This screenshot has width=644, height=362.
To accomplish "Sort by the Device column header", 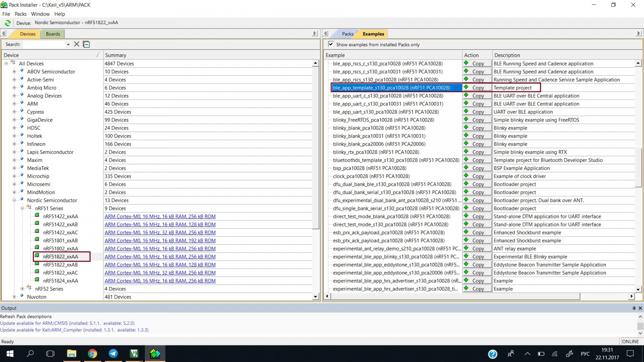I will (x=52, y=55).
